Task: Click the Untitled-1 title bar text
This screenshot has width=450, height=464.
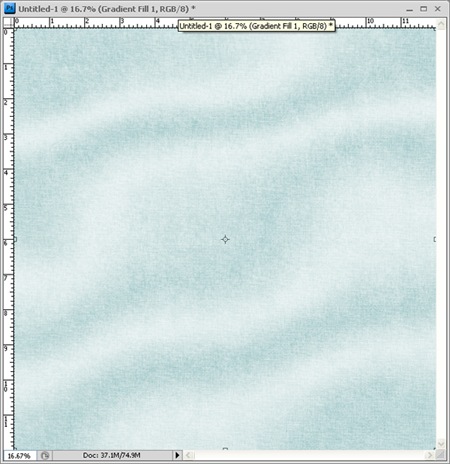Action: pos(107,9)
